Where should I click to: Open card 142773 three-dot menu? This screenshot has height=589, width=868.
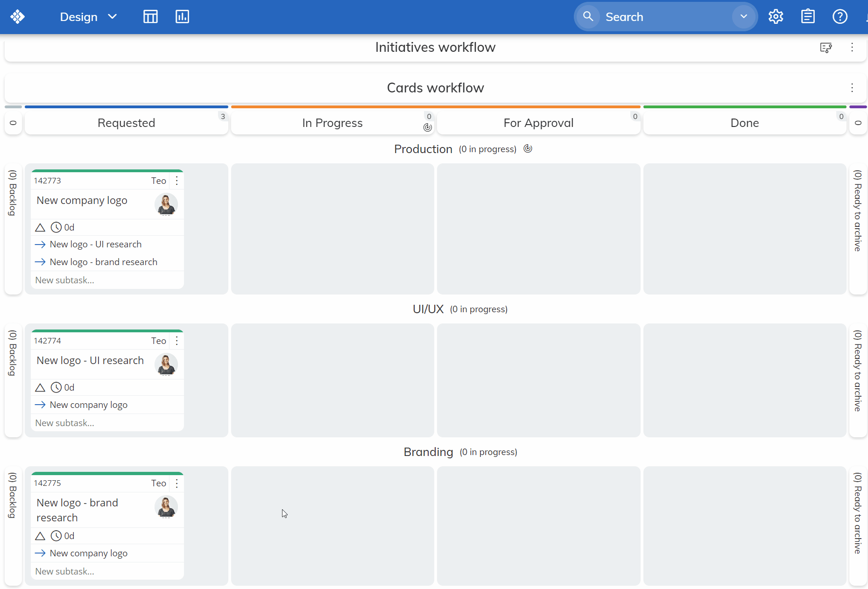[176, 181]
